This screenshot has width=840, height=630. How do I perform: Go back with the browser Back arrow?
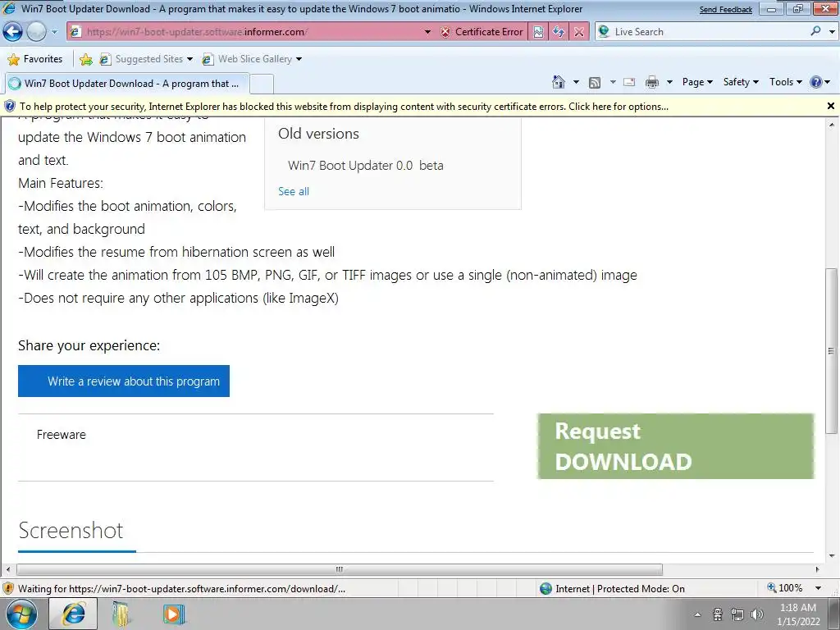pyautogui.click(x=13, y=32)
